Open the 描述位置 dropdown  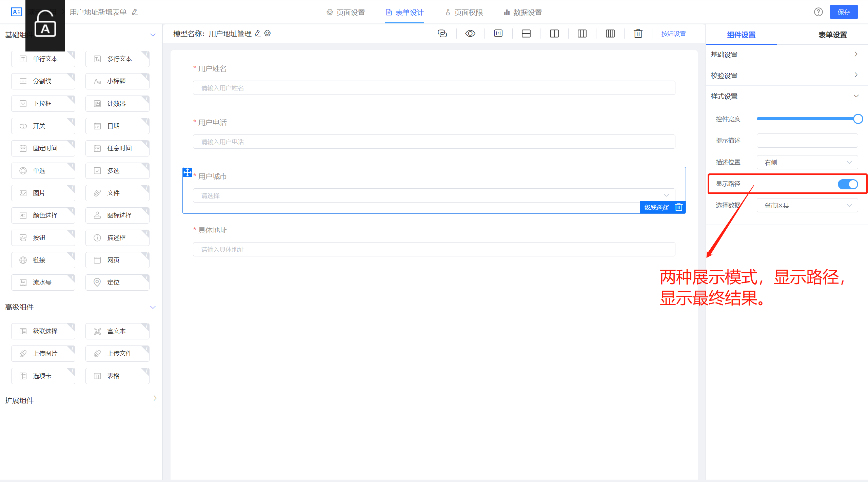coord(807,162)
